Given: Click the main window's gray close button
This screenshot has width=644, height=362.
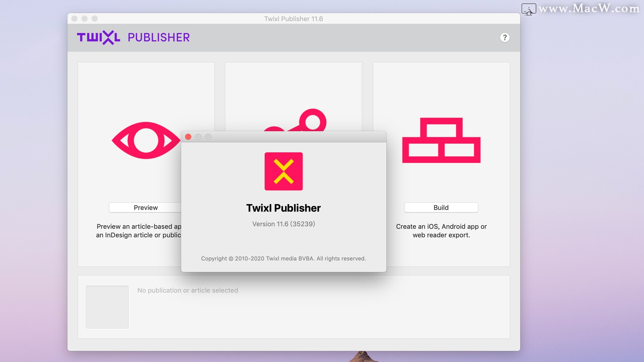Looking at the screenshot, I should tap(74, 19).
